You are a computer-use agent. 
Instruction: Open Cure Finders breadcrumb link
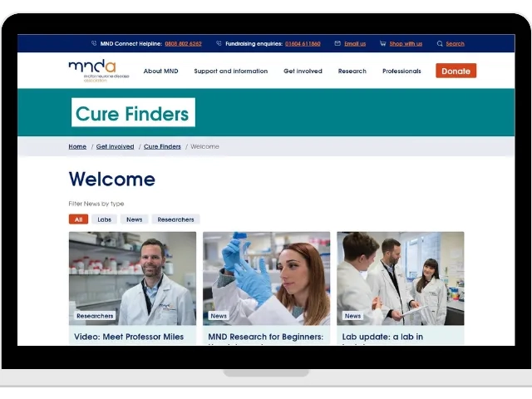(162, 146)
